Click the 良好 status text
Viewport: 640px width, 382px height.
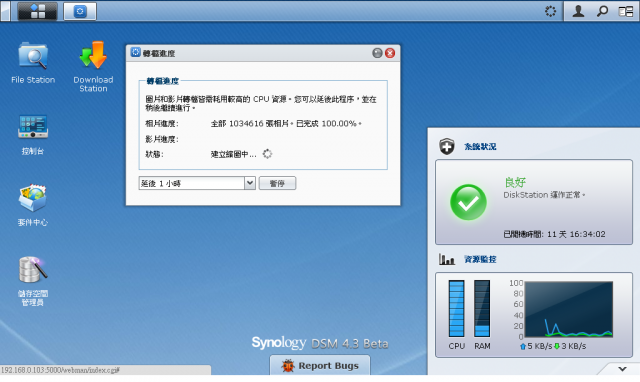[515, 182]
